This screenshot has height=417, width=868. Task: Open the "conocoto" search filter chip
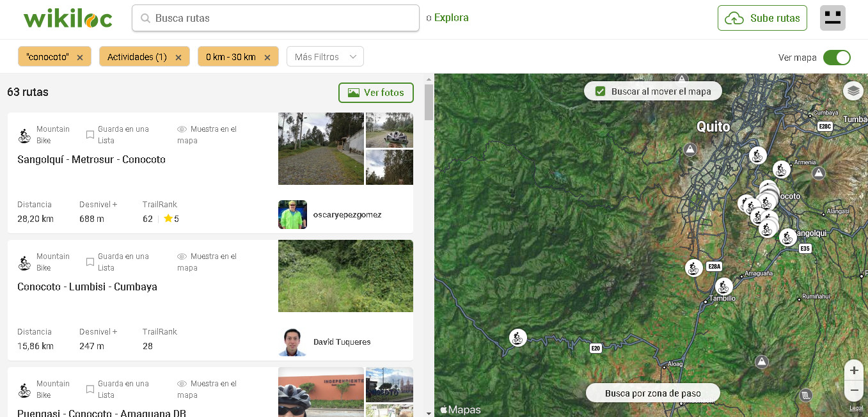(47, 57)
